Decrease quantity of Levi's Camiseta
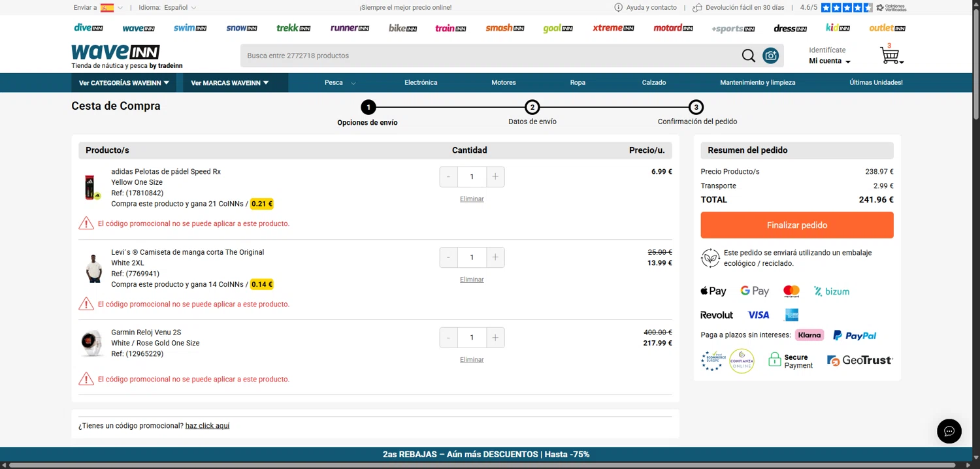Viewport: 980px width, 469px height. [x=448, y=257]
